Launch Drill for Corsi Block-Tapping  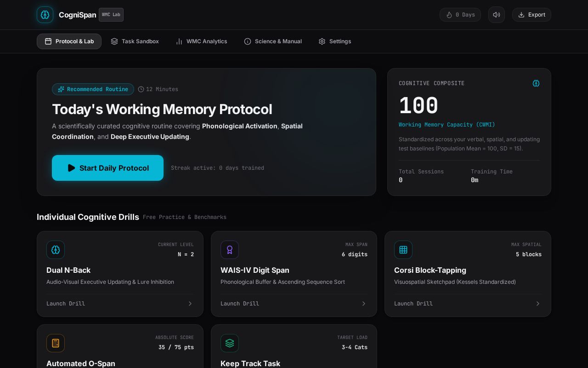(413, 304)
